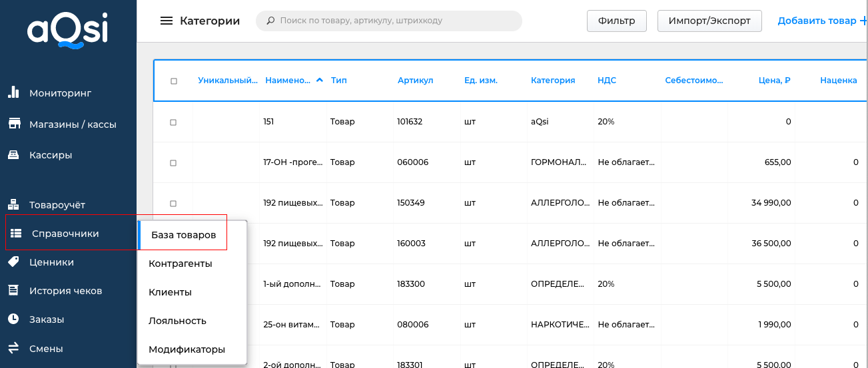Open Лояльность in the submenu
868x368 pixels.
tap(177, 321)
